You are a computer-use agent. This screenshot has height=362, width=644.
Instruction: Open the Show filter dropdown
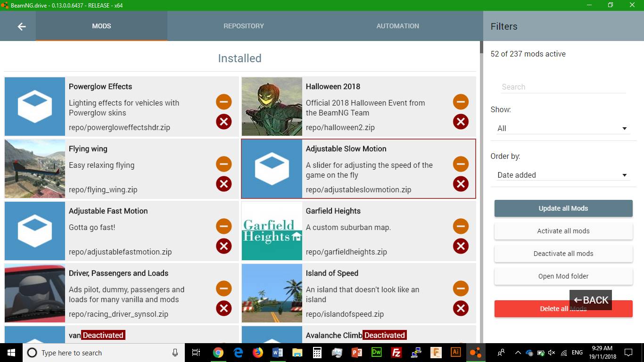click(563, 128)
